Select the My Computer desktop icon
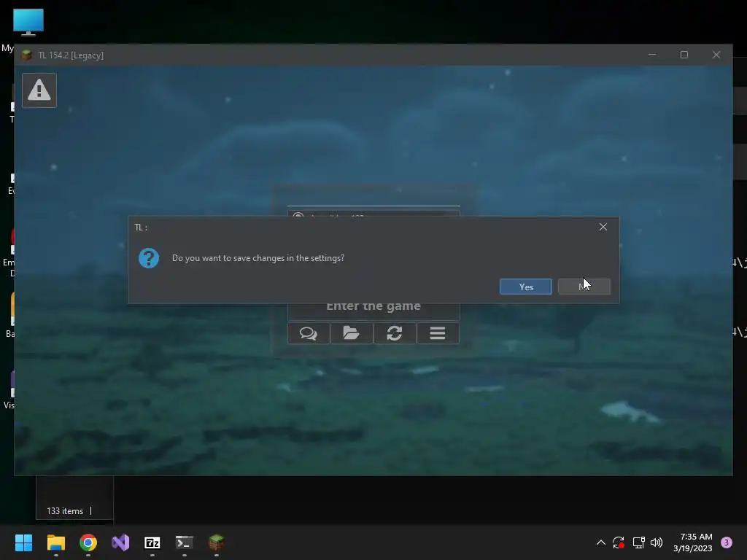747x560 pixels. pos(28,23)
